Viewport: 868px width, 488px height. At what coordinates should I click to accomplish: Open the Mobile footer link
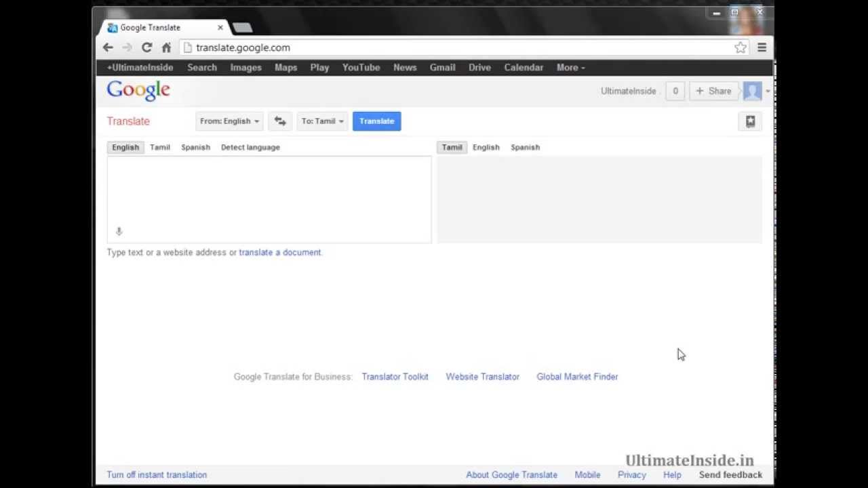(587, 475)
